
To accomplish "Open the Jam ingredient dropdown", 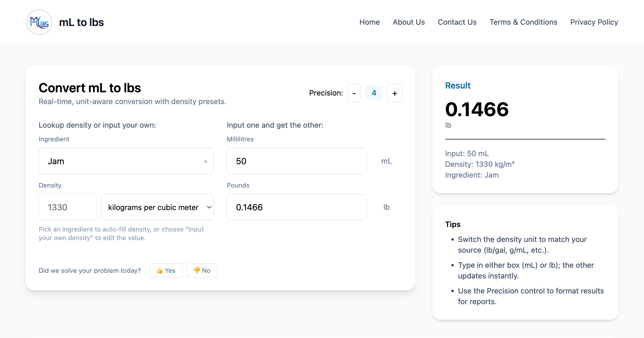I will [x=126, y=161].
